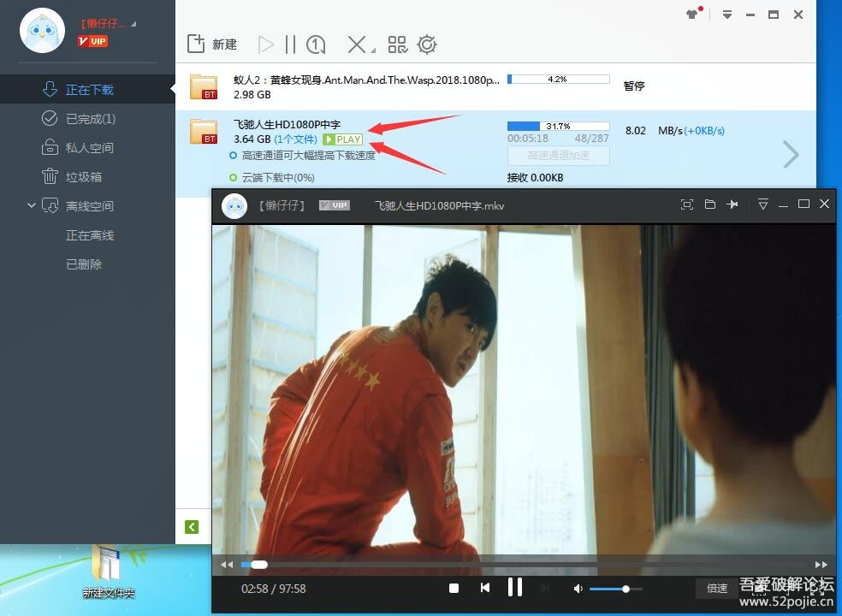The image size is (842, 616).
Task: Pin the player window on top
Action: 732,204
